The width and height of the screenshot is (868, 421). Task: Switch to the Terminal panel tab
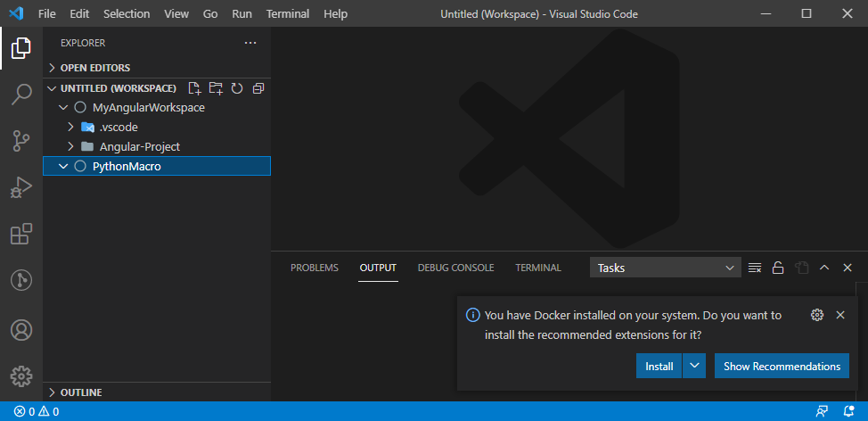click(538, 268)
